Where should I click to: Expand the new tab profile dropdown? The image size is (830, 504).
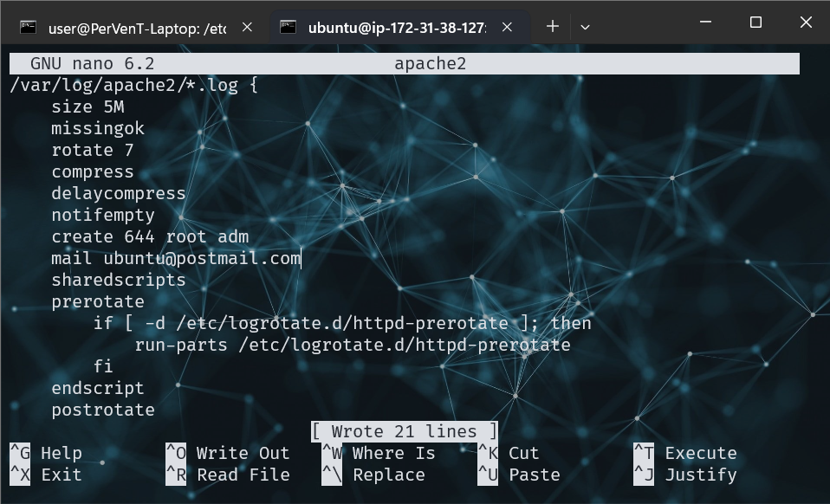(x=585, y=27)
